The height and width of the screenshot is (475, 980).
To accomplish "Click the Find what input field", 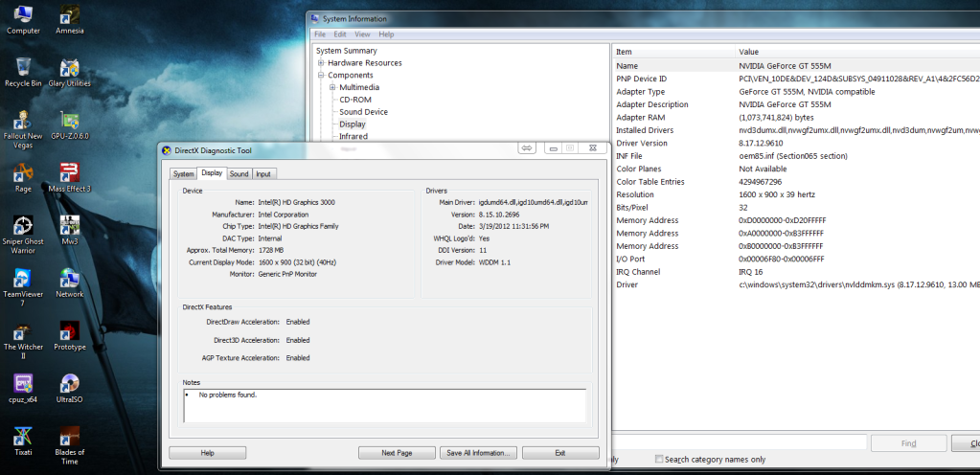I will [x=739, y=442].
